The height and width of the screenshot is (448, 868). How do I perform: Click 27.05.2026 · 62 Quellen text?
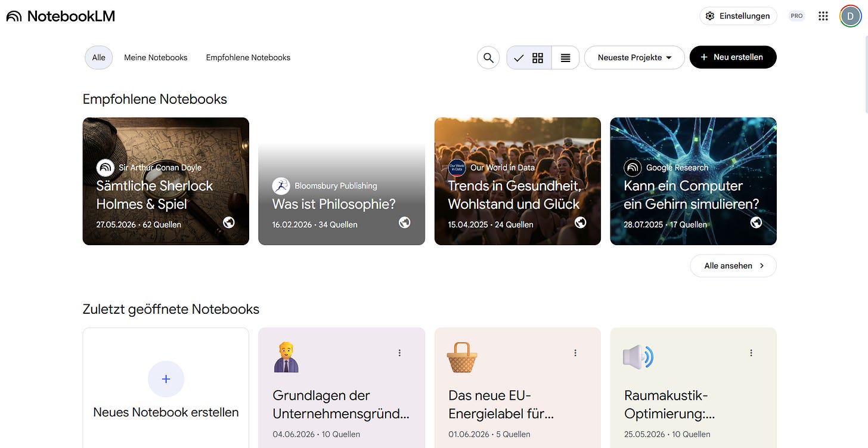(139, 225)
